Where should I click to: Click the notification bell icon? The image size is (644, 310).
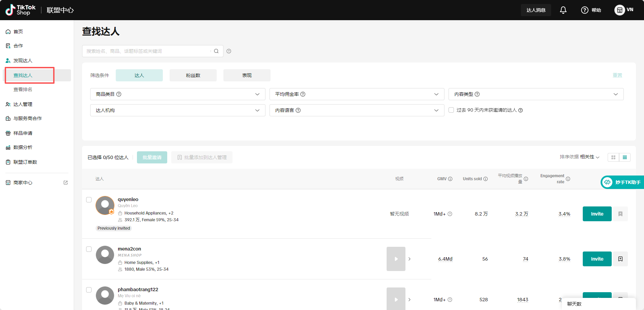click(563, 10)
